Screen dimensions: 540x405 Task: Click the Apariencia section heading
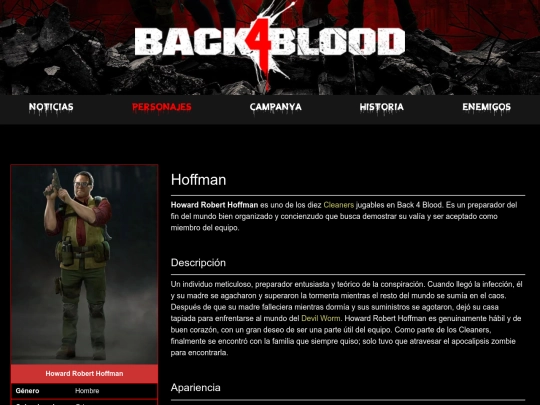(196, 387)
